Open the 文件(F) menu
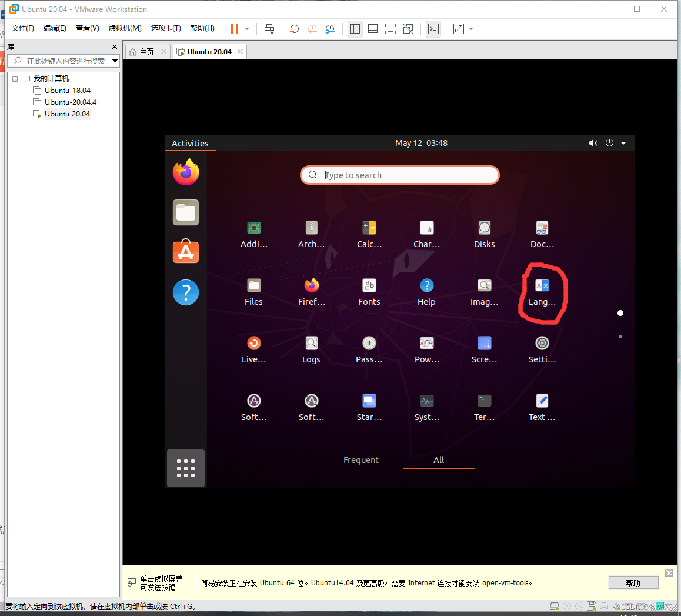The image size is (681, 616). click(22, 28)
